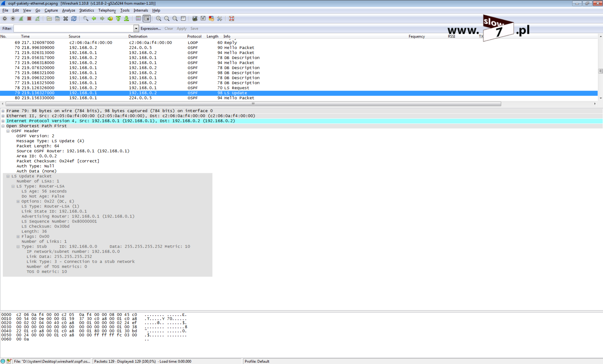Select packet 78 LS Request row
The height and width of the screenshot is (364, 603).
coord(299,88)
